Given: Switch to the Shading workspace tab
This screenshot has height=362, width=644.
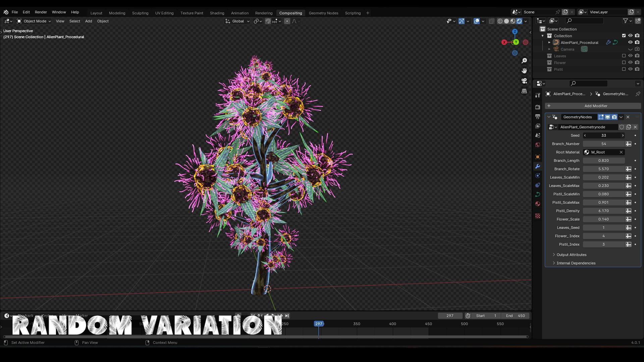Looking at the screenshot, I should (x=217, y=13).
